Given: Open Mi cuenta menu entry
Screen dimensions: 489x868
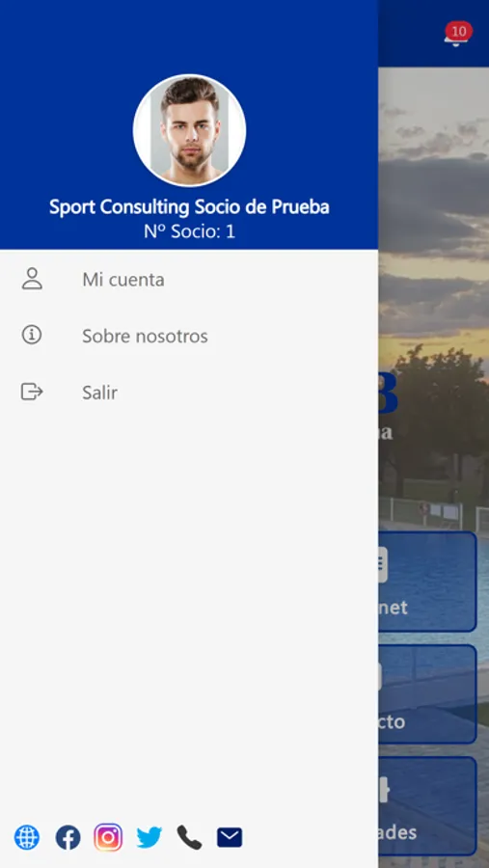Looking at the screenshot, I should (189, 279).
